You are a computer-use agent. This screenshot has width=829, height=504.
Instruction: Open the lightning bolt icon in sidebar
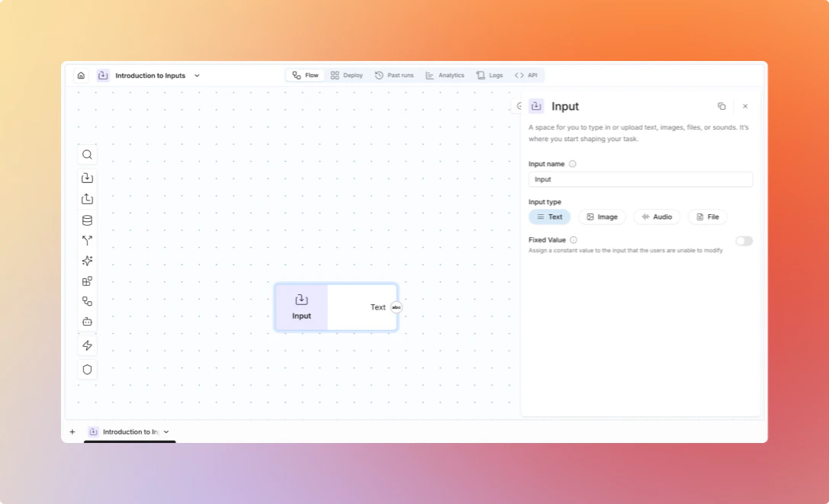click(87, 345)
